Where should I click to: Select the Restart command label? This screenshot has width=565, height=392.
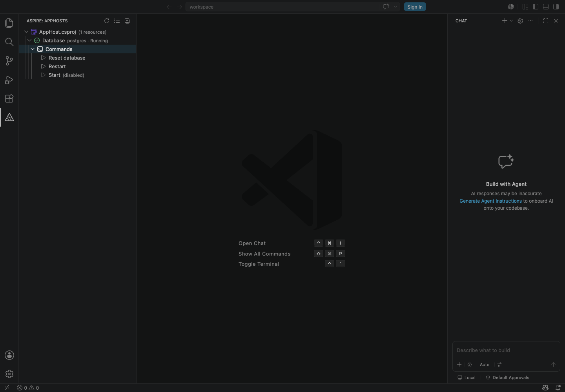(x=57, y=66)
